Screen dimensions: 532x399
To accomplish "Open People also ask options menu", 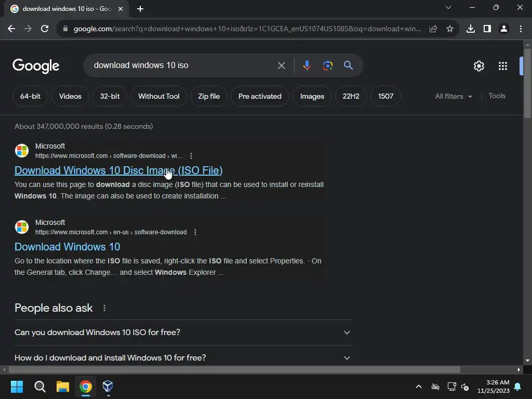I will pyautogui.click(x=104, y=308).
